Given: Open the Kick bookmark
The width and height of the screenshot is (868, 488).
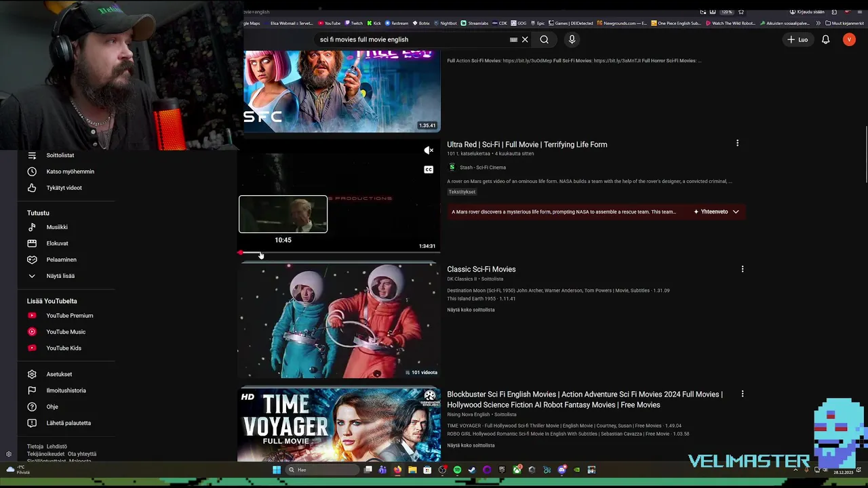Looking at the screenshot, I should [374, 23].
